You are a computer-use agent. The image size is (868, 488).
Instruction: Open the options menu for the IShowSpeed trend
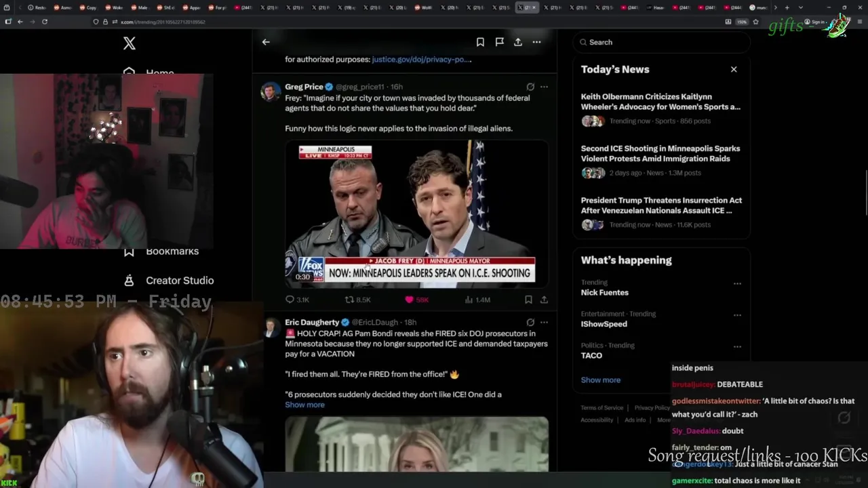pyautogui.click(x=737, y=315)
